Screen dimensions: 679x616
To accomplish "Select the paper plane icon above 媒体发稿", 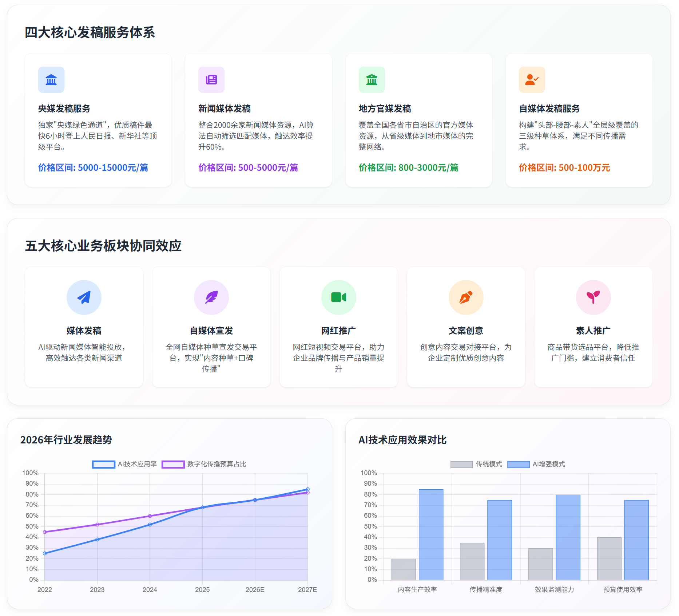I will tap(84, 297).
